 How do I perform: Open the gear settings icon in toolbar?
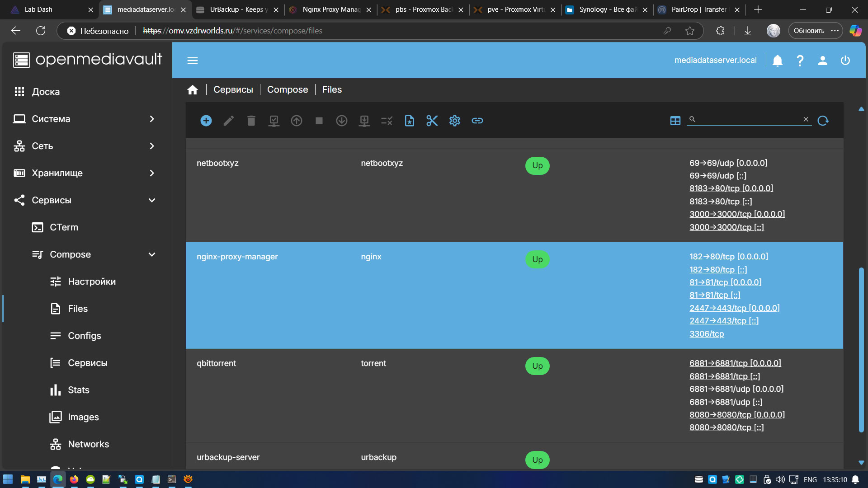click(454, 121)
